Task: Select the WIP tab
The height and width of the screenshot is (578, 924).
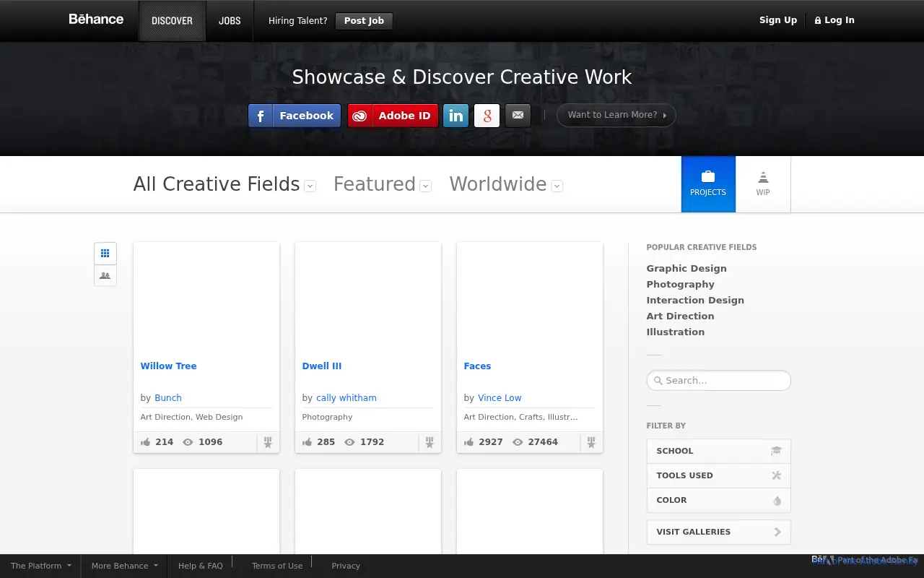Action: tap(763, 184)
